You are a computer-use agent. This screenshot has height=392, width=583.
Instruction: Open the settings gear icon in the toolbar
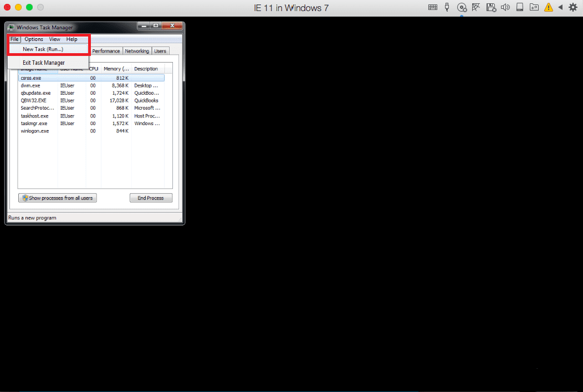tap(573, 7)
